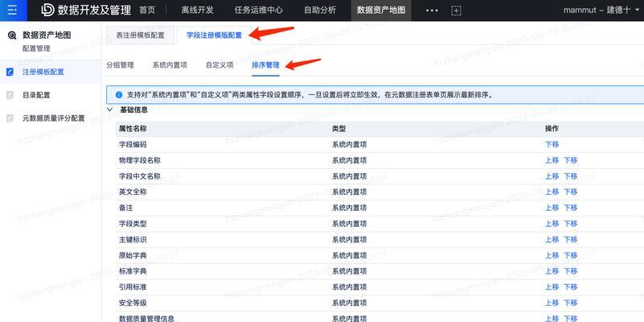
Task: Select 注册模板配置 in the sidebar
Action: click(x=50, y=72)
